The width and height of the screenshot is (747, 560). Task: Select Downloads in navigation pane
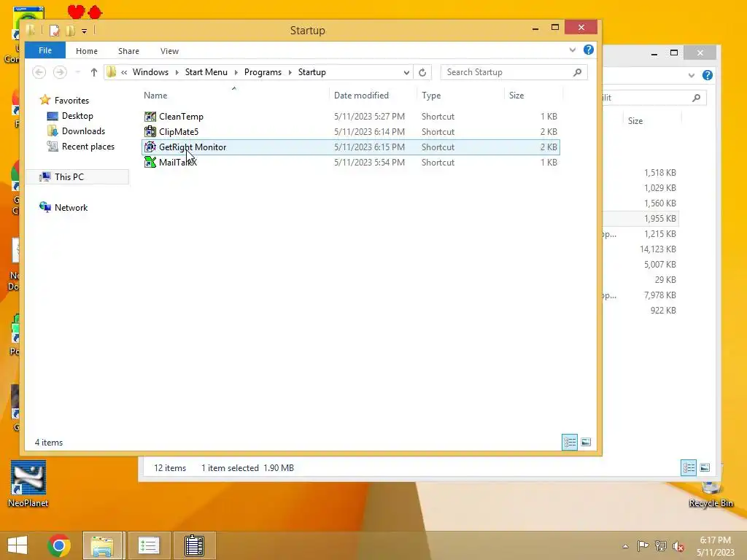pos(83,131)
